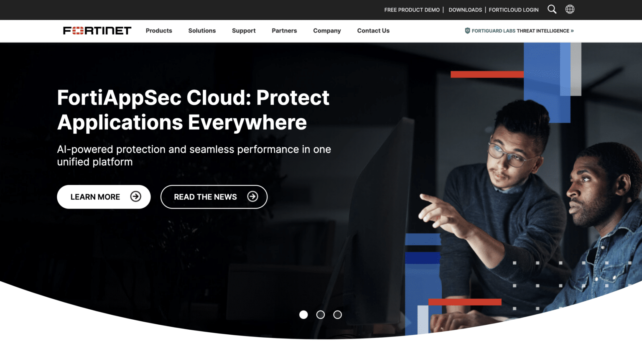Click the Free Product Demo link
The width and height of the screenshot is (642, 364).
412,10
